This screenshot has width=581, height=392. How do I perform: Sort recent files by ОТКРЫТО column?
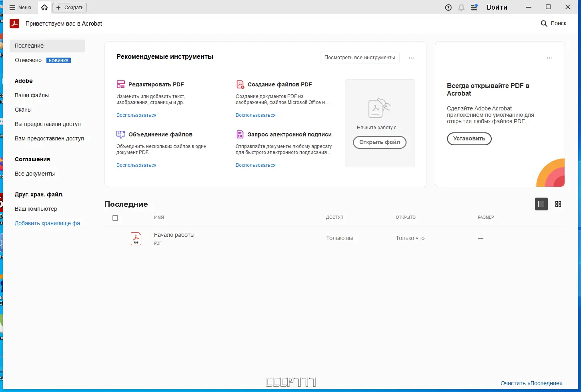[406, 217]
